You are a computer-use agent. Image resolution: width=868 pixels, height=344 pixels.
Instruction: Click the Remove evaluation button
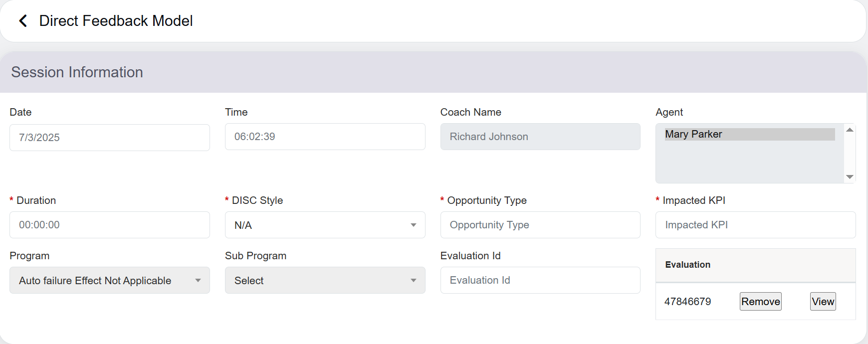coord(760,302)
